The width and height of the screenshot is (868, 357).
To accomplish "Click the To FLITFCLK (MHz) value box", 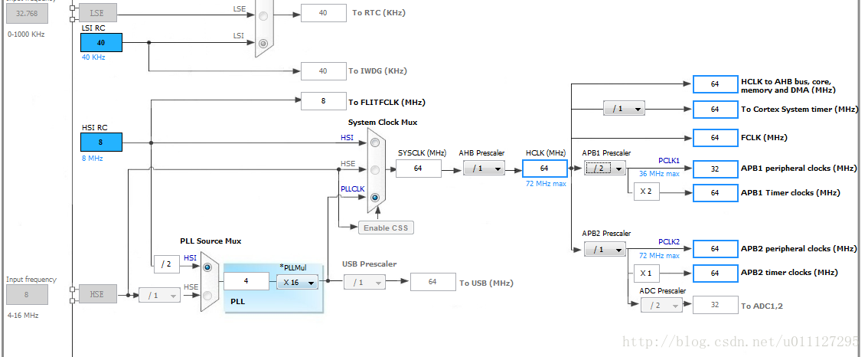I will pos(323,101).
